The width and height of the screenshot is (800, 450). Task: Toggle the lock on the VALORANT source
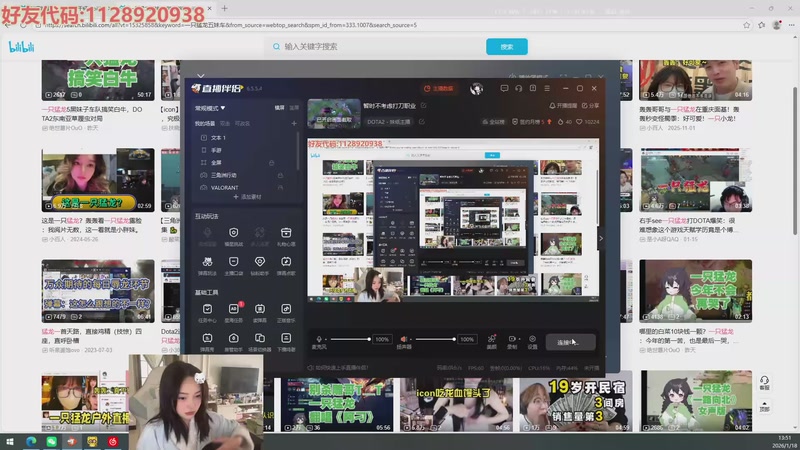[x=280, y=188]
